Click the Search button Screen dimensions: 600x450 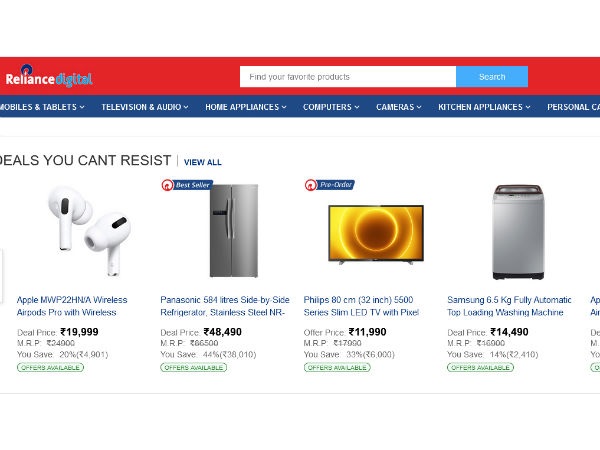point(491,77)
